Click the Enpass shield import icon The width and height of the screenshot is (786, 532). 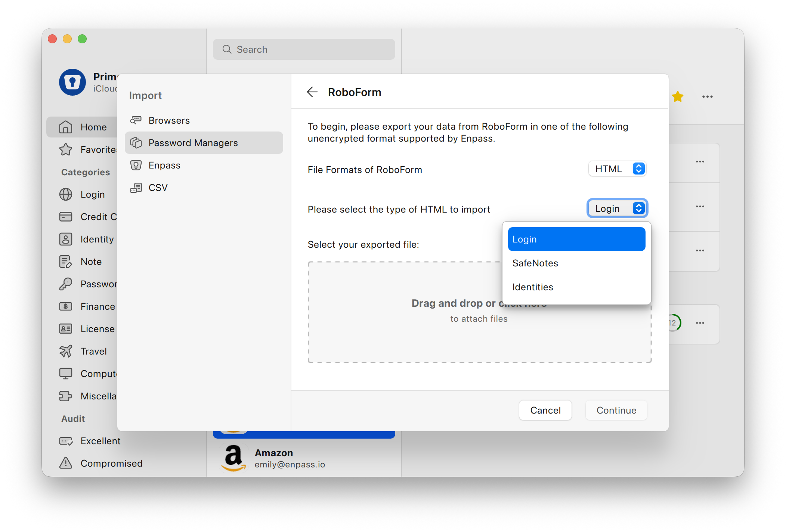[136, 165]
